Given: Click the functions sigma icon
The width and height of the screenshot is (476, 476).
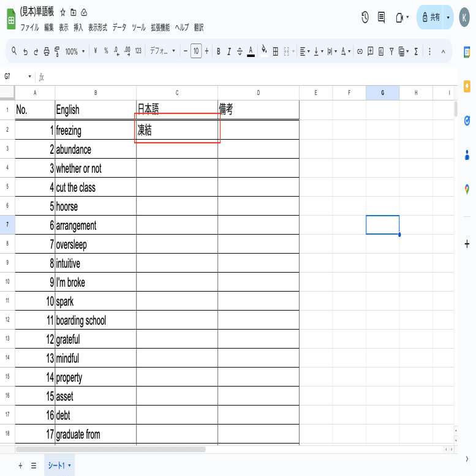Looking at the screenshot, I should pyautogui.click(x=416, y=51).
